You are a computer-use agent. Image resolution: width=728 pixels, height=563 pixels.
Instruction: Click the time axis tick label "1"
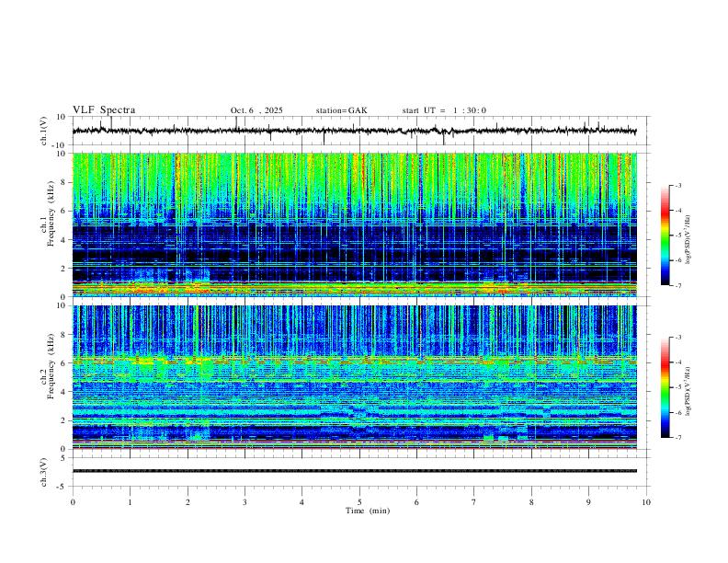[x=130, y=502]
